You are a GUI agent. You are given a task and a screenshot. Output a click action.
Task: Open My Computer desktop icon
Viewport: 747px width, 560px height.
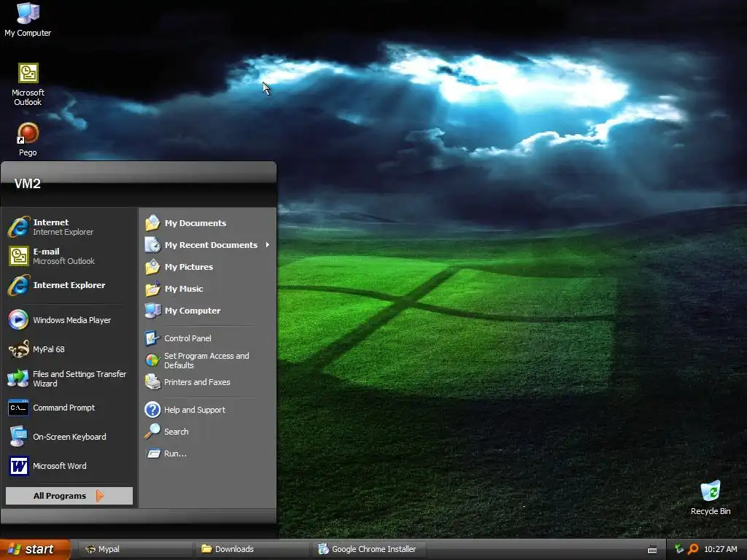click(x=28, y=20)
